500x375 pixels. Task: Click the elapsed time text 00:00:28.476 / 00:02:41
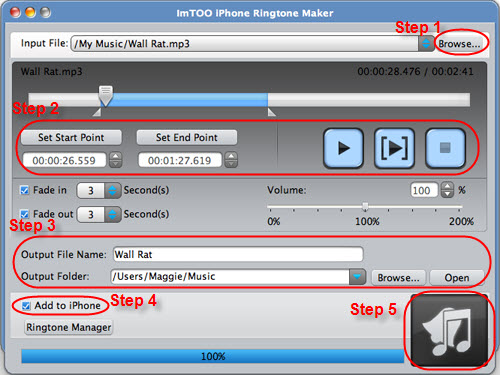(x=415, y=72)
